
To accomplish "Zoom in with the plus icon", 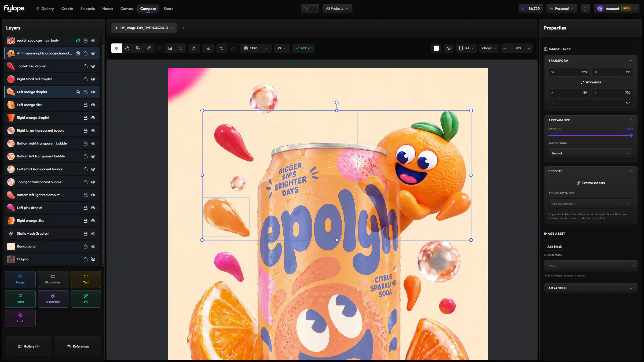I will (x=529, y=48).
